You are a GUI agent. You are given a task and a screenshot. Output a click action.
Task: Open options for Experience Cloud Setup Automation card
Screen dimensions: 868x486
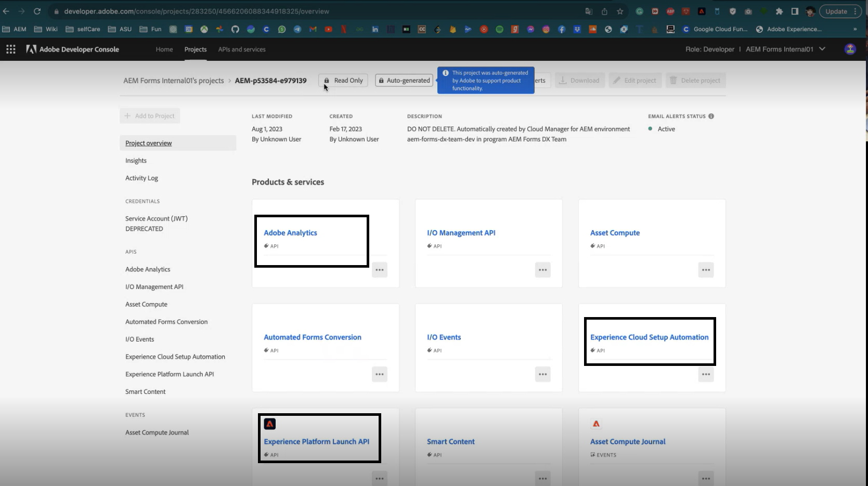tap(706, 374)
